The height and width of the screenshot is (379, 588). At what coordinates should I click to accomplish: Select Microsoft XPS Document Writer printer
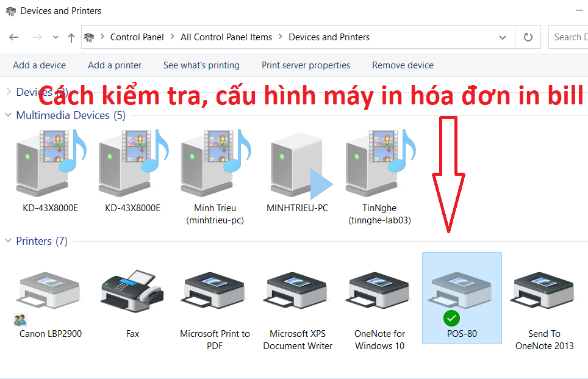[297, 293]
